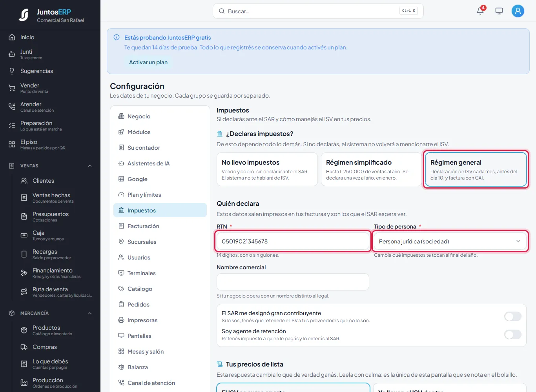Screen dimensions: 536x392
Task: Click the El piso QR icon
Action: tap(12, 145)
